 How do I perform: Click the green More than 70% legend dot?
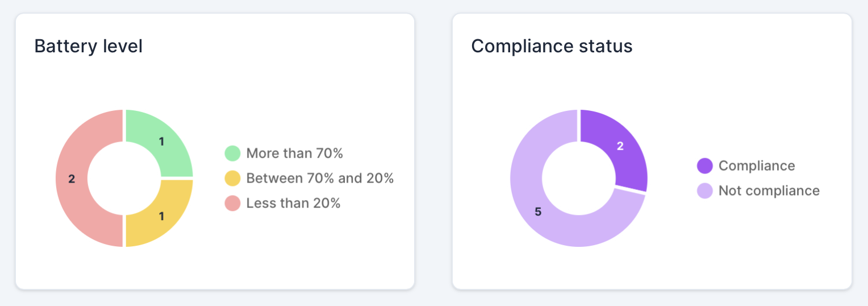tap(233, 154)
